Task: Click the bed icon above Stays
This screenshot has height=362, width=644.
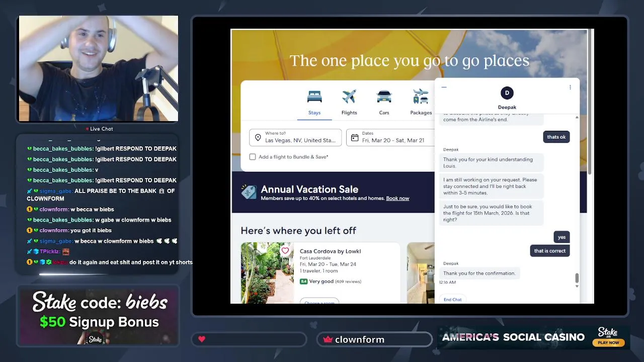Action: 314,96
